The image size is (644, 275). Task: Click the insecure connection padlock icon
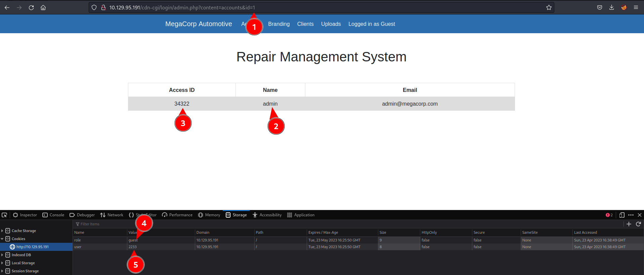pyautogui.click(x=103, y=7)
